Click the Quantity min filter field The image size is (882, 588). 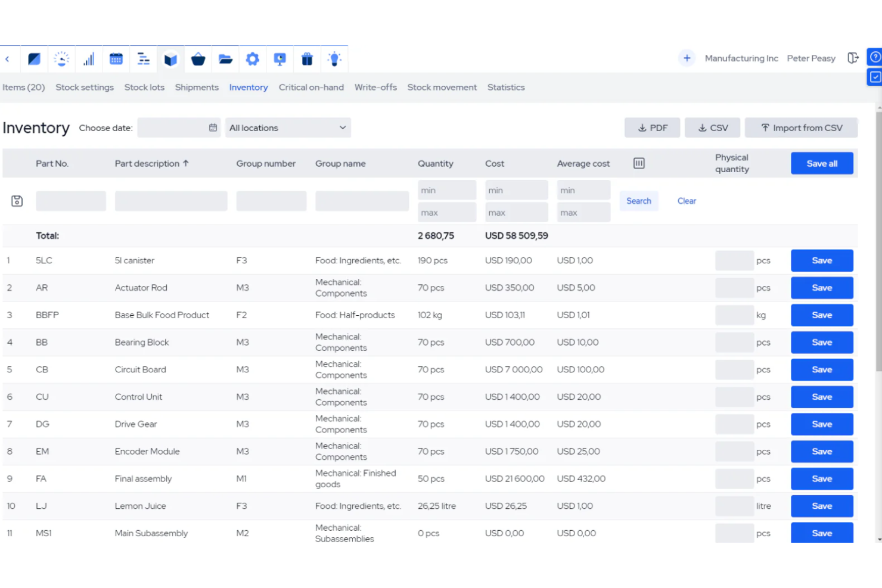pyautogui.click(x=447, y=190)
